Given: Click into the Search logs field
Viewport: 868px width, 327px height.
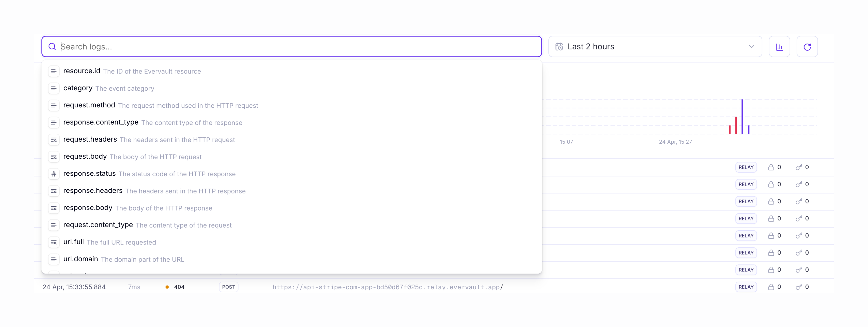Looking at the screenshot, I should pyautogui.click(x=297, y=47).
